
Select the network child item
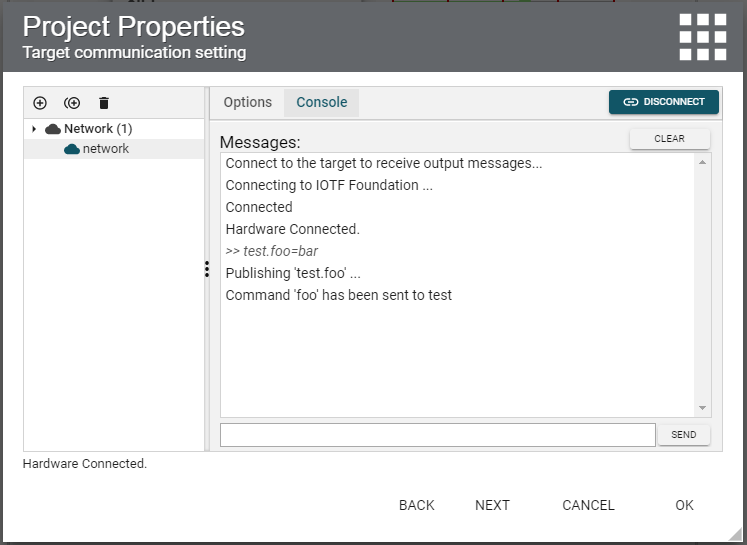[x=106, y=149]
